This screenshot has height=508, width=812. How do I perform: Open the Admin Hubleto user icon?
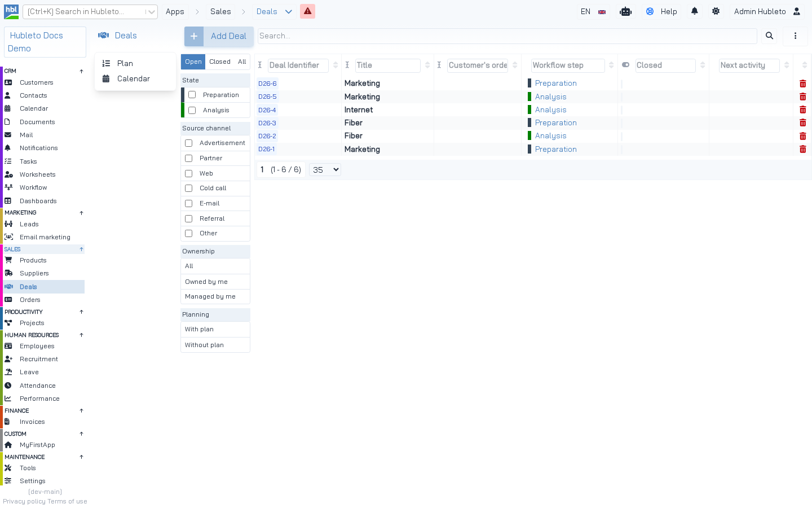point(797,11)
